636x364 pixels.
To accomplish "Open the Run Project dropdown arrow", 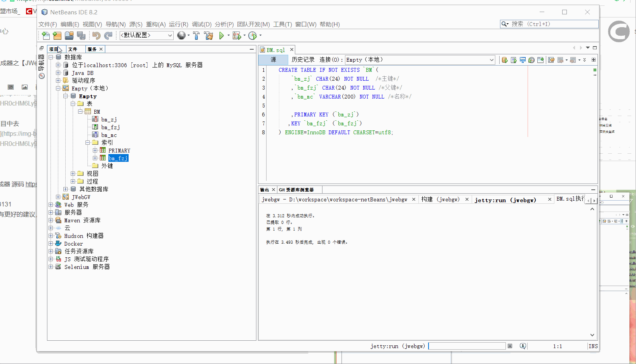I will [x=228, y=35].
